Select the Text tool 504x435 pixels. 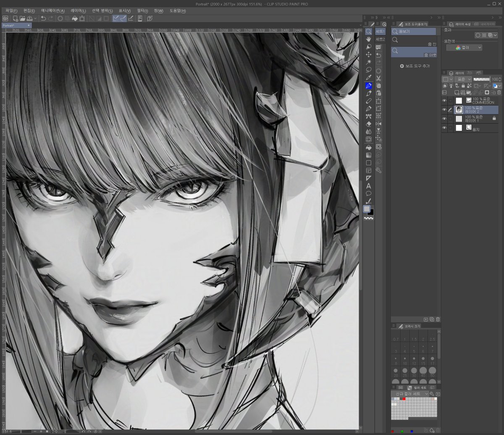point(368,186)
